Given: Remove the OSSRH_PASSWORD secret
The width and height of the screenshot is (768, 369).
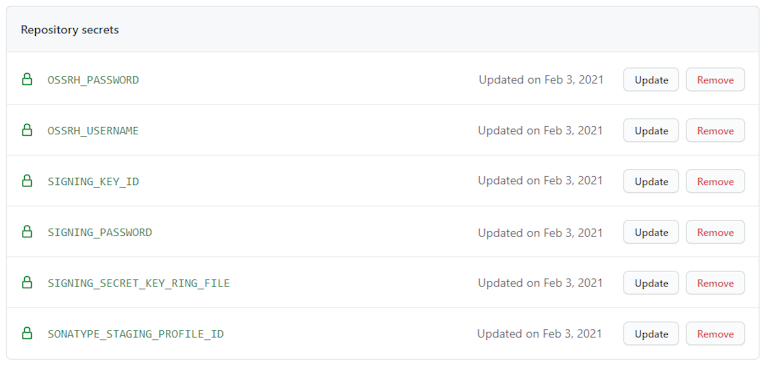Looking at the screenshot, I should coord(715,80).
